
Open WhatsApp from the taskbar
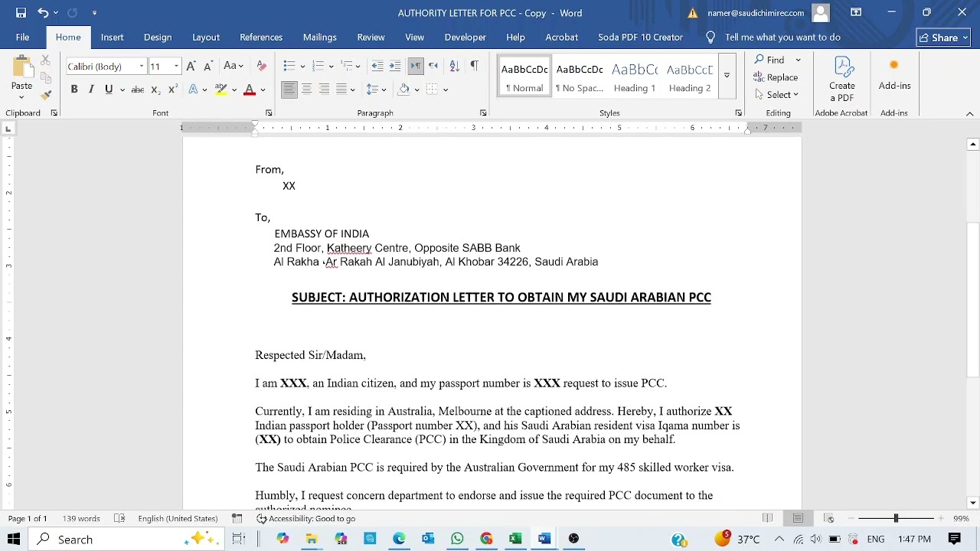click(457, 540)
